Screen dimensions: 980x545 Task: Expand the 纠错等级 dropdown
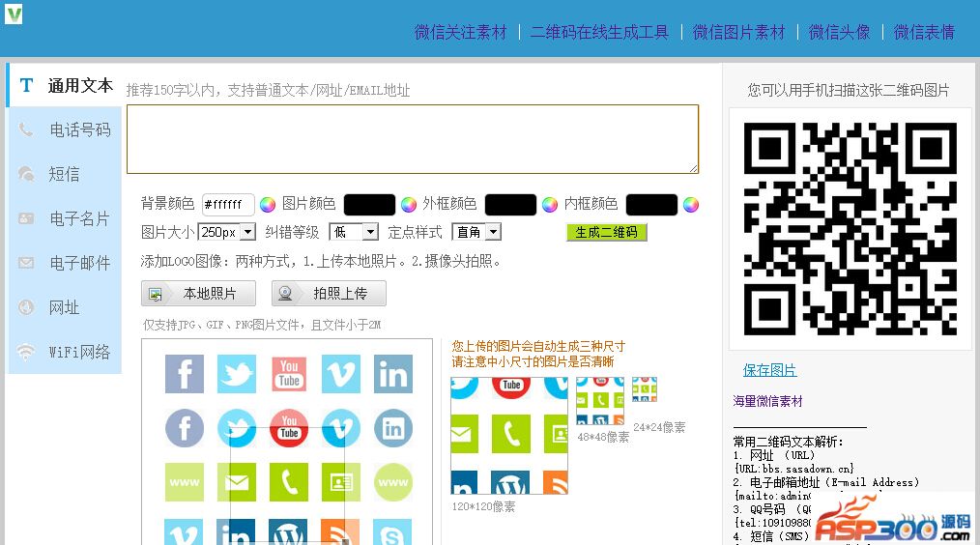[354, 232]
